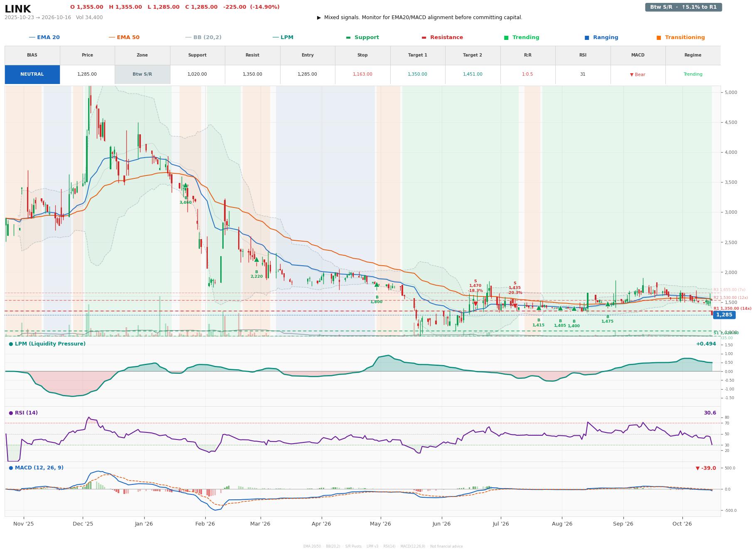Screen dimensions: 756x553
Task: Select the buy marker B 1,415
Action: pyautogui.click(x=539, y=308)
